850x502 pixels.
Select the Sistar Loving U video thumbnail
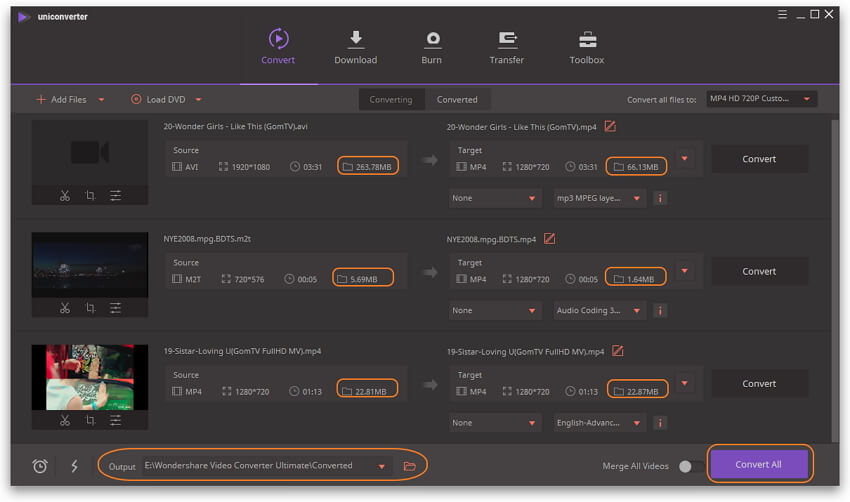90,377
